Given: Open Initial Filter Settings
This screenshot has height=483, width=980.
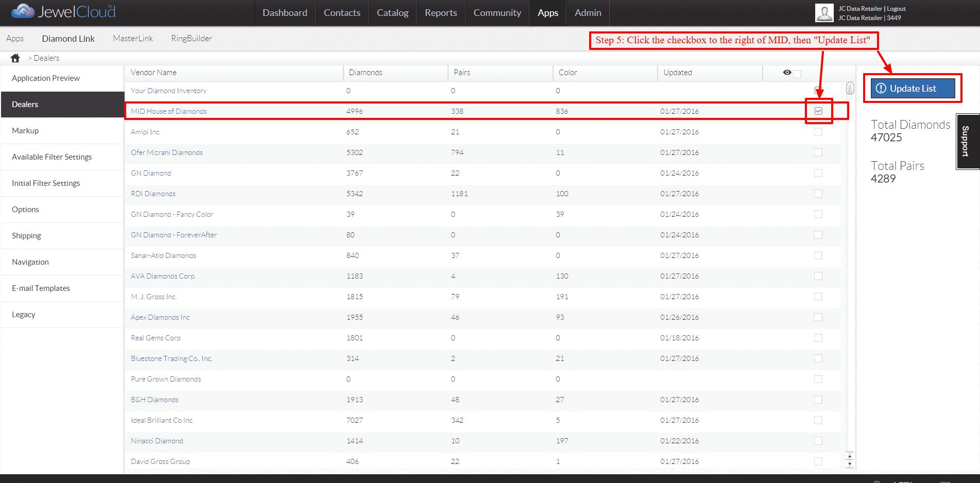Looking at the screenshot, I should click(62, 183).
